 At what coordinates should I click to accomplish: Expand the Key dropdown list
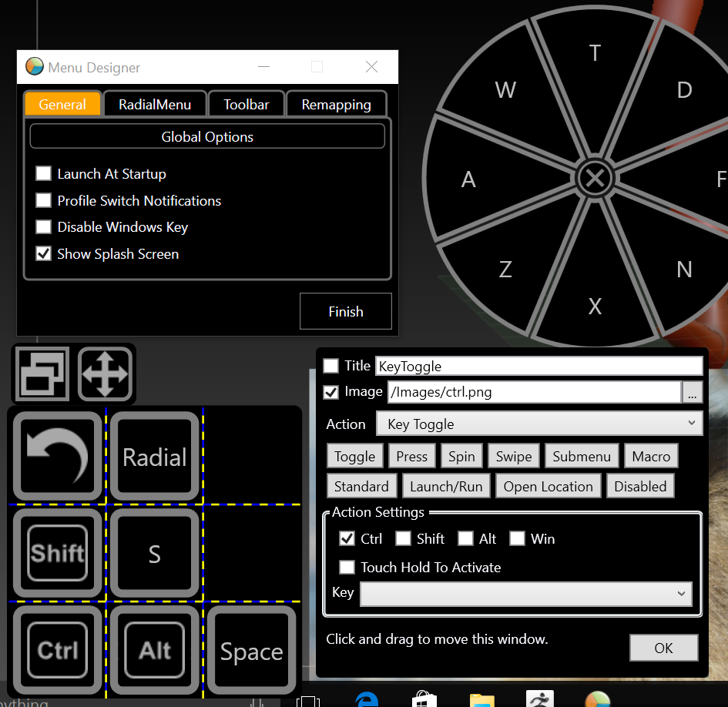(x=525, y=593)
